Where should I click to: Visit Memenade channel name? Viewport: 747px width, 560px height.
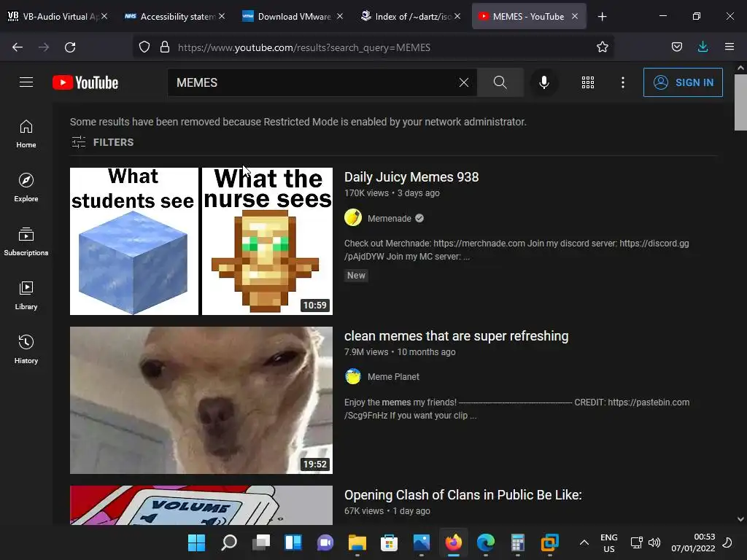[x=390, y=218]
